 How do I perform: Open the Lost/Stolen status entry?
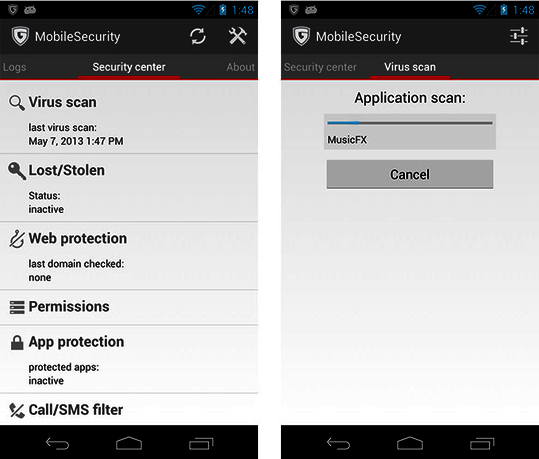[129, 188]
